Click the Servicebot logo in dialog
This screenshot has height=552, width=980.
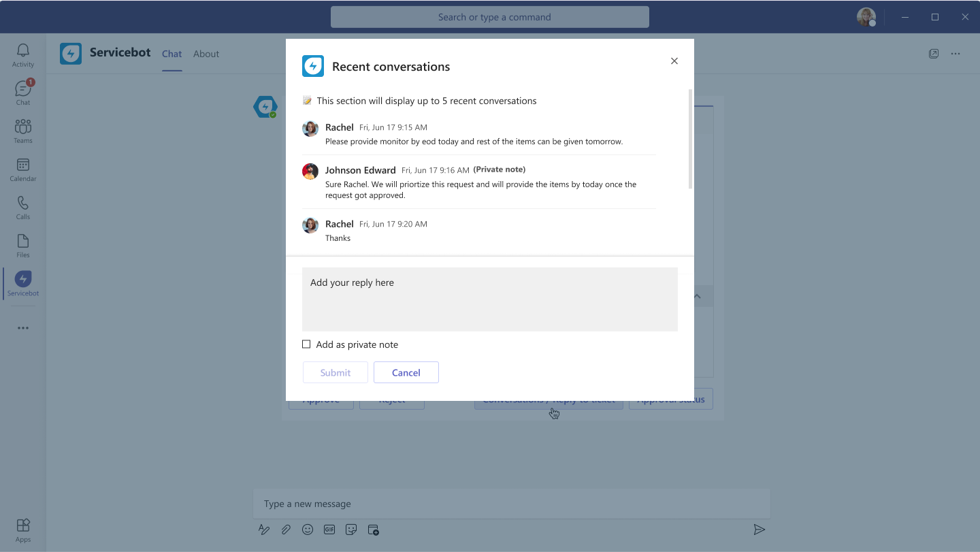click(x=313, y=66)
